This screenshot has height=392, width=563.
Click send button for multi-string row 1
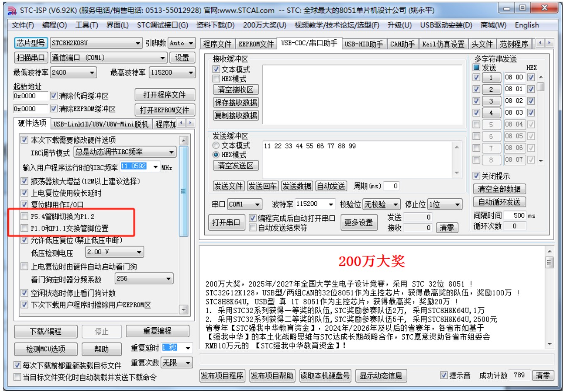tap(491, 78)
